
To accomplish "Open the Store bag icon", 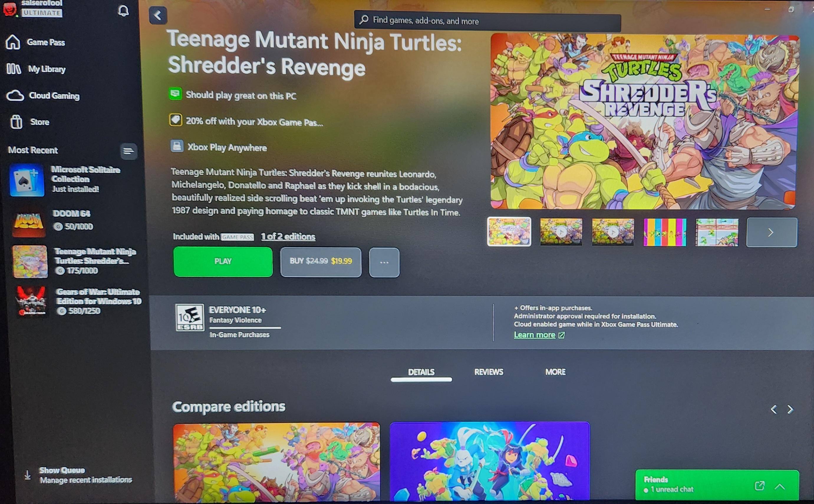I will pos(16,122).
